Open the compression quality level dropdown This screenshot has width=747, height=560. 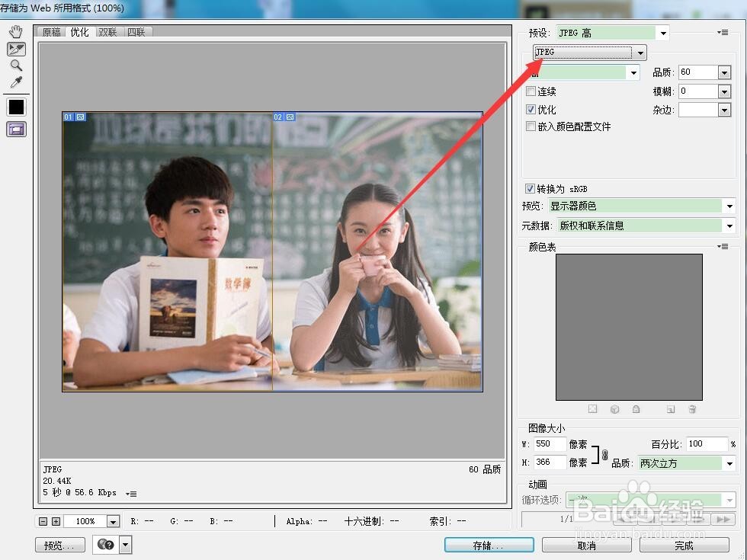pos(583,72)
